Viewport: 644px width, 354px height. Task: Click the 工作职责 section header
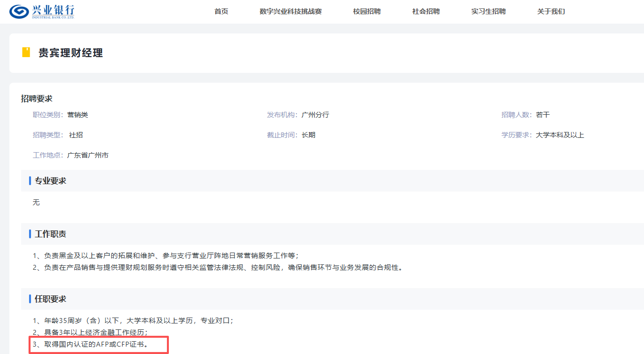50,234
